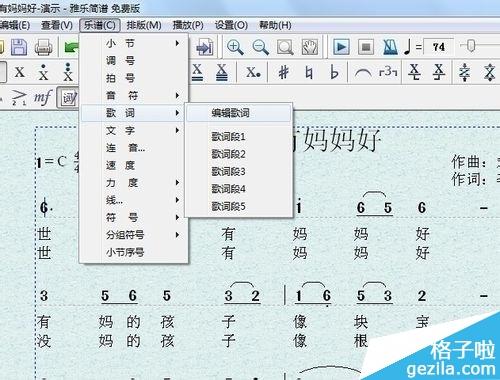The image size is (500, 380).
Task: Expand the 力度 submenu
Action: [x=133, y=183]
